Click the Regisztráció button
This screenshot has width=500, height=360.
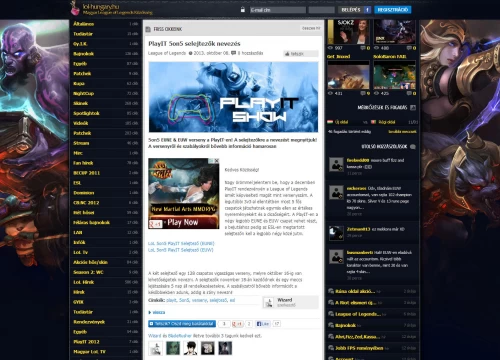click(393, 10)
